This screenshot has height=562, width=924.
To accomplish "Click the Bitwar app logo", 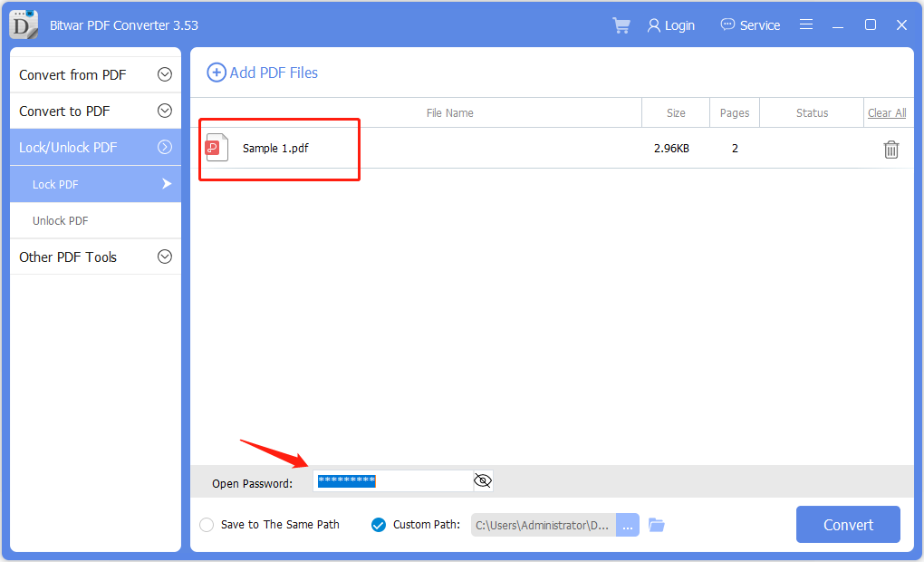I will pyautogui.click(x=24, y=24).
